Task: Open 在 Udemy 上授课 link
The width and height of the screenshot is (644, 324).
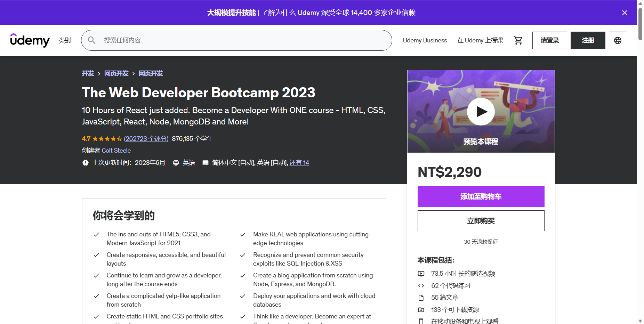Action: [x=480, y=40]
